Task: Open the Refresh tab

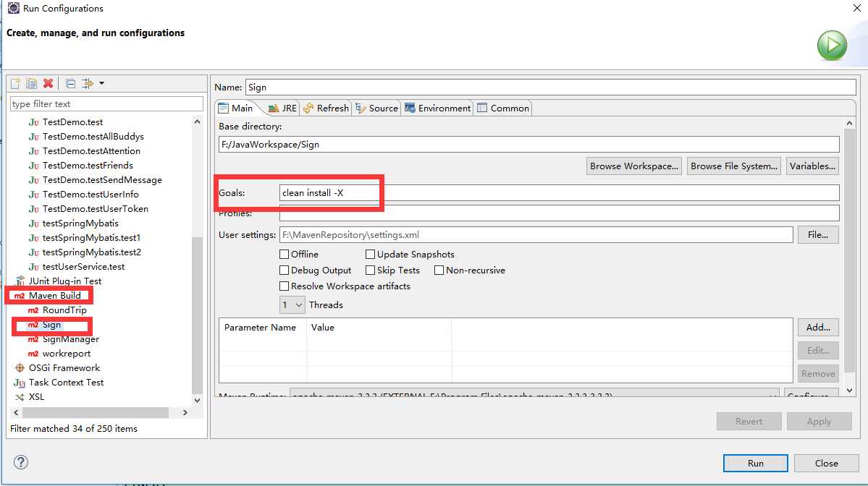Action: pyautogui.click(x=326, y=108)
